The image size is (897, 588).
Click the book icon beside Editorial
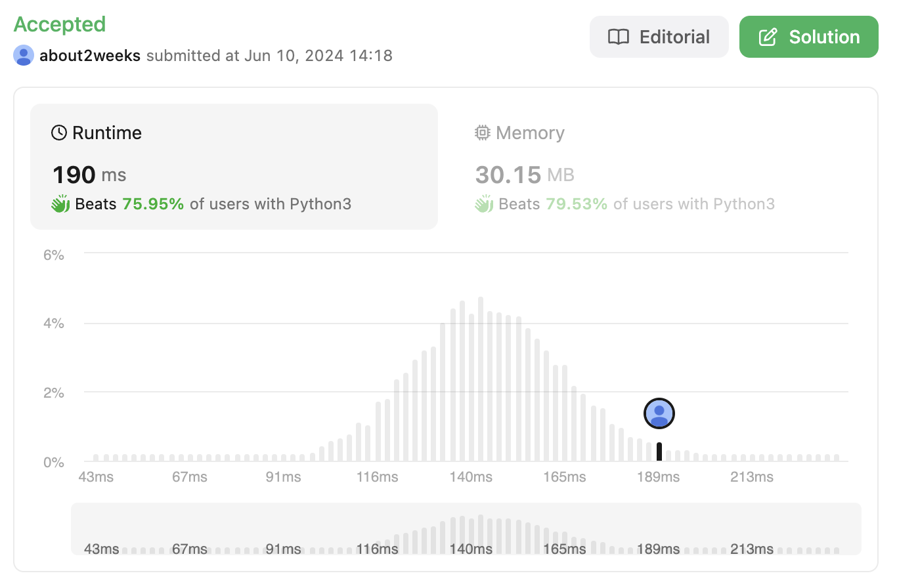click(618, 37)
